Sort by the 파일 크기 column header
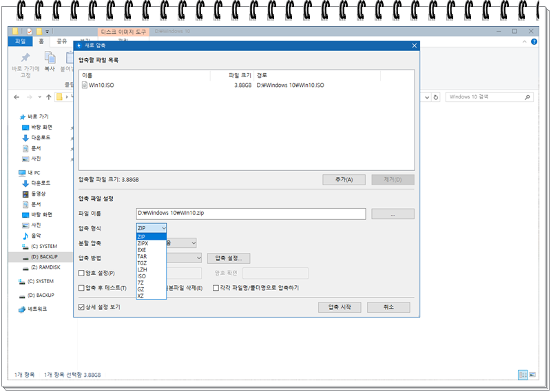 click(x=232, y=75)
